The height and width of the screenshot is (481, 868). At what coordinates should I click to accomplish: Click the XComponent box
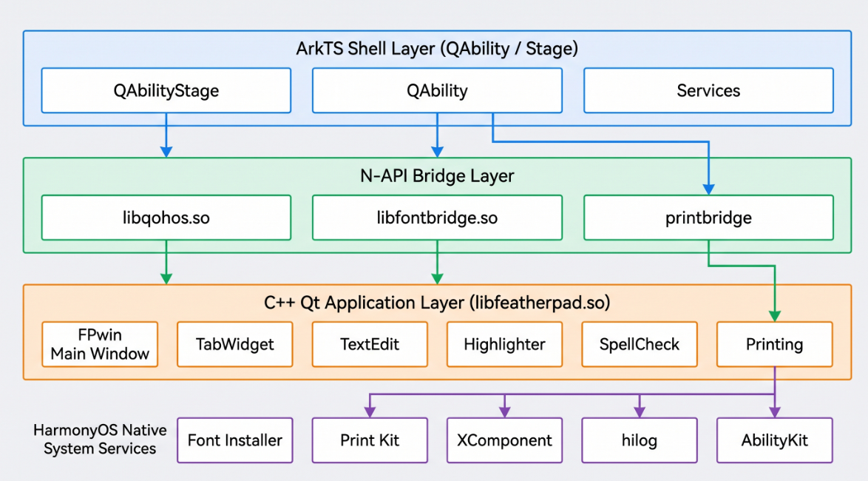(x=504, y=440)
